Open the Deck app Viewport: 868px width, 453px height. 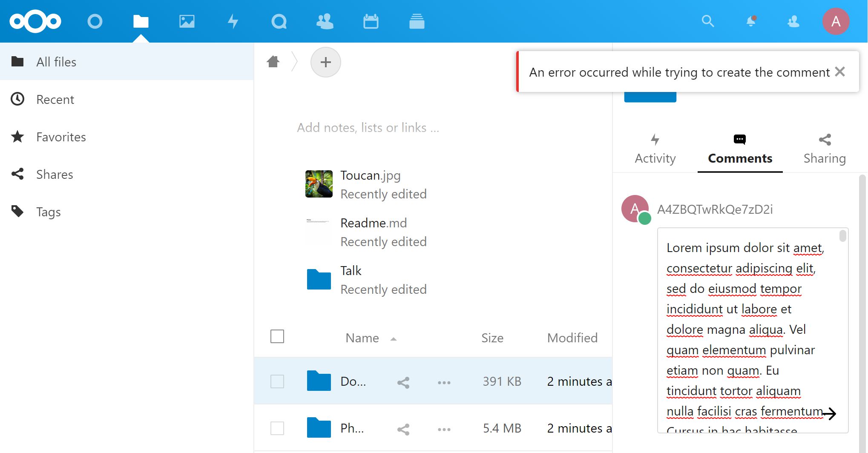point(417,20)
